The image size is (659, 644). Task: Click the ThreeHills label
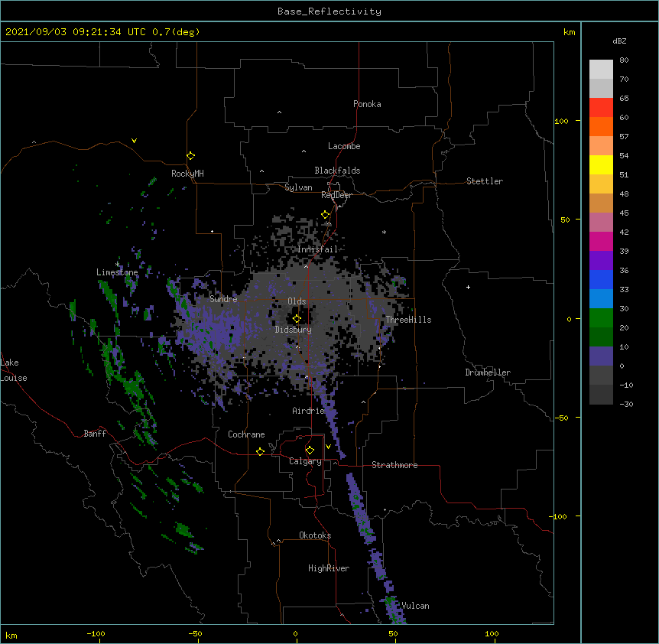[x=408, y=320]
